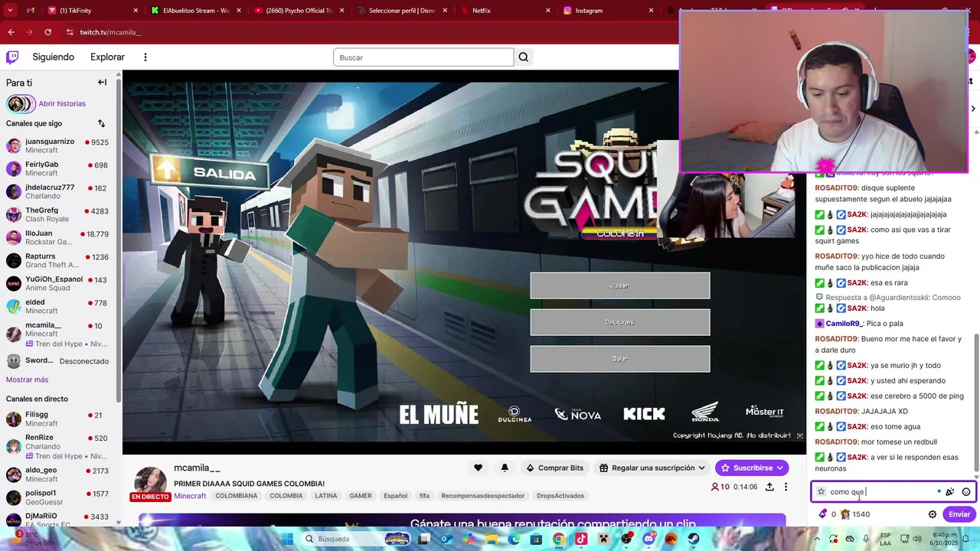Open FeirlyGab channel
Viewport: 980px width, 551px height.
coord(57,168)
